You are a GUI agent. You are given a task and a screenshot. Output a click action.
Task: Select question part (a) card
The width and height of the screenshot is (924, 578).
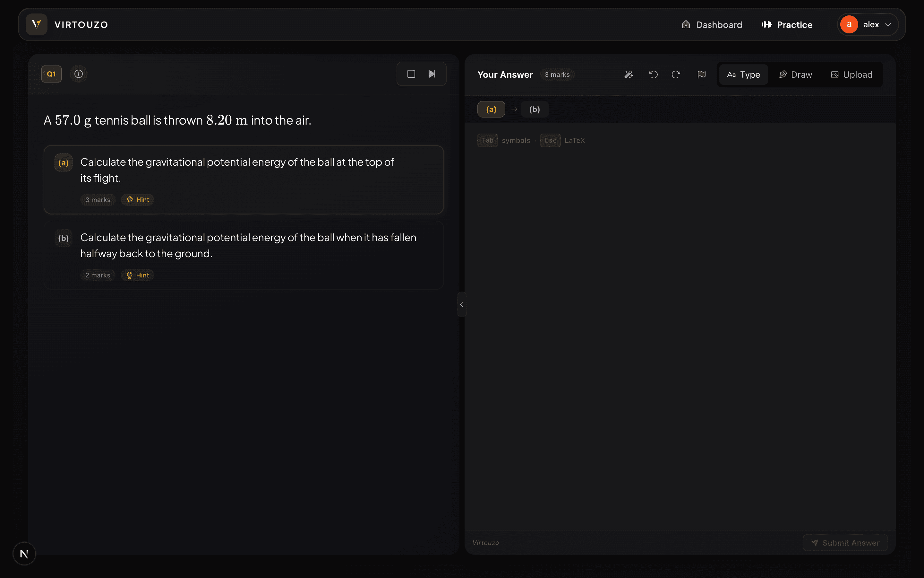click(x=244, y=180)
